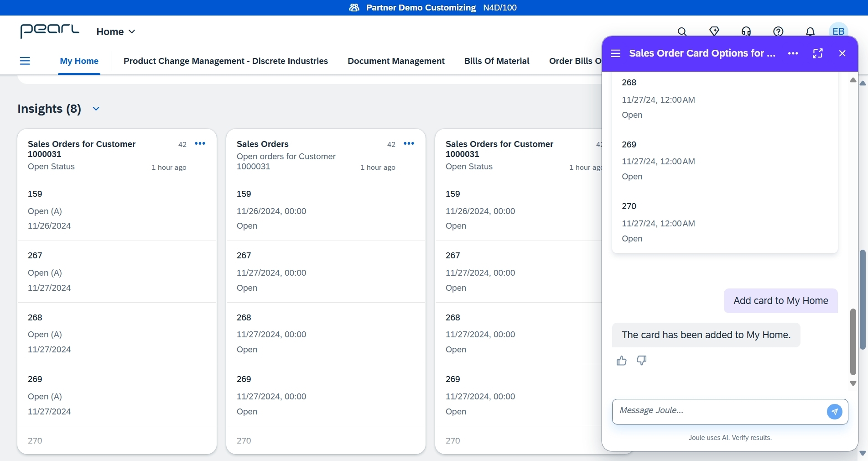This screenshot has width=868, height=461.
Task: Select order 267 in Sales Orders card
Action: pyautogui.click(x=326, y=272)
